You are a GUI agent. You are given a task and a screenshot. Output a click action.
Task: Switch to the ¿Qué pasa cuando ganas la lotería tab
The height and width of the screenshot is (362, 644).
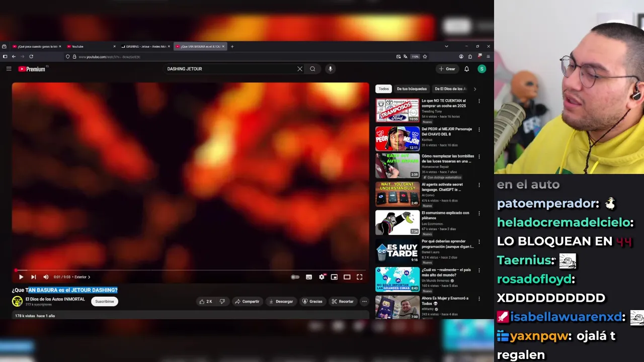(37, 46)
